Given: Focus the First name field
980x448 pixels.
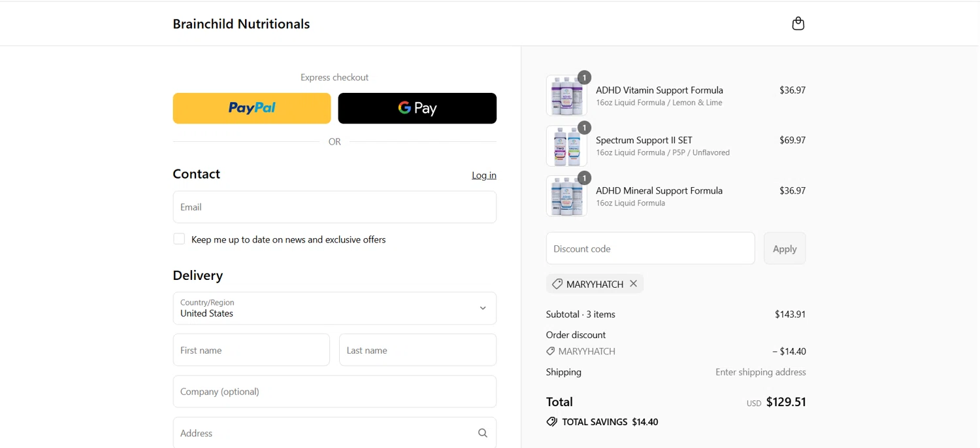Looking at the screenshot, I should 252,350.
